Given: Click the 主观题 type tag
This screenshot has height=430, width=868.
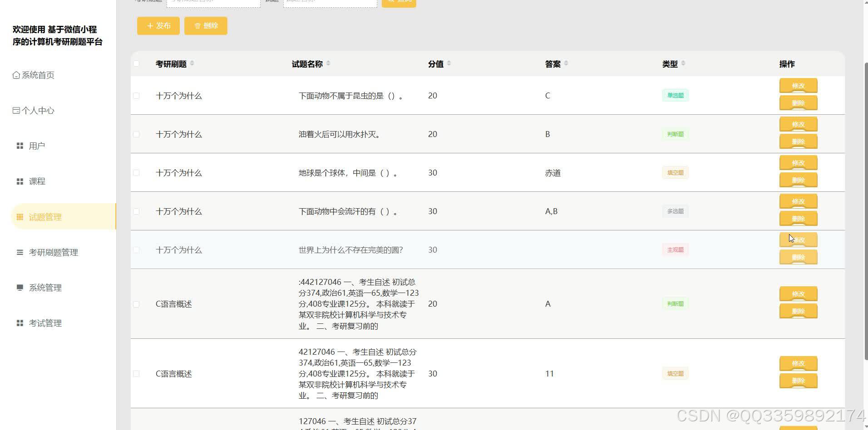Looking at the screenshot, I should coord(675,249).
